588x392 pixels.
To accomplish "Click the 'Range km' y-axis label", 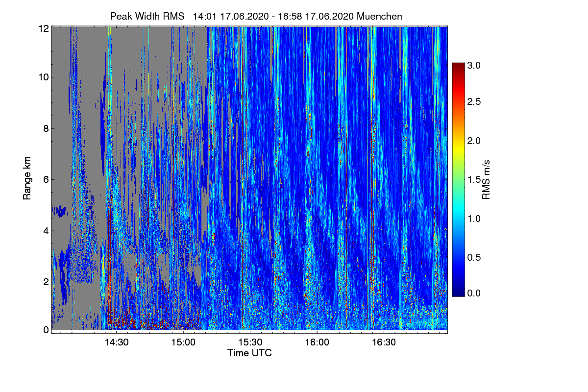I will (x=27, y=178).
